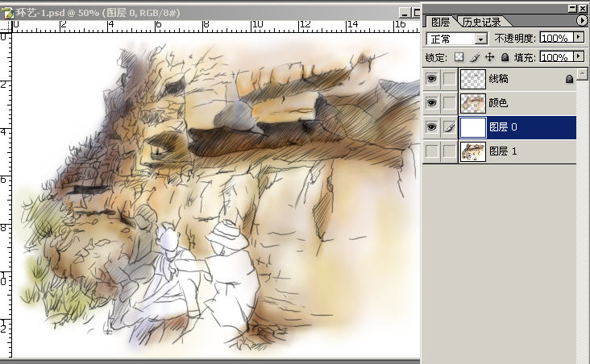Click brush indicator on 图层 0
590x364 pixels.
click(x=449, y=127)
